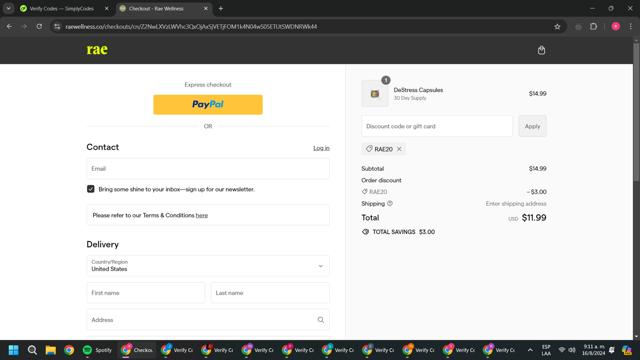Viewport: 640px width, 360px height.
Task: Remove the RAE20 discount code tag
Action: point(399,149)
